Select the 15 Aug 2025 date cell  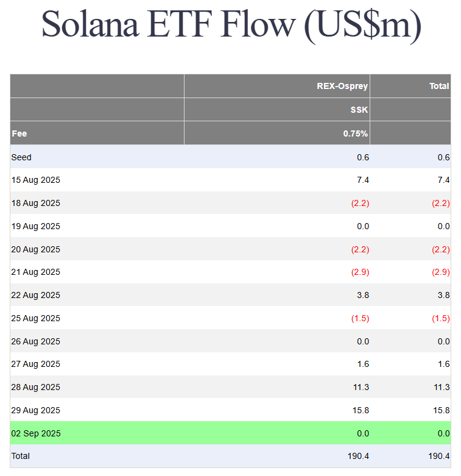[36, 180]
